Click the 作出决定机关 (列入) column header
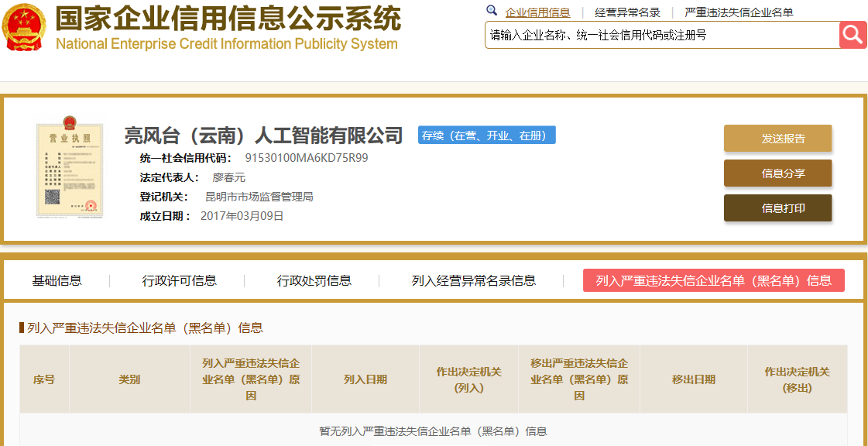868x446 pixels. click(x=469, y=379)
